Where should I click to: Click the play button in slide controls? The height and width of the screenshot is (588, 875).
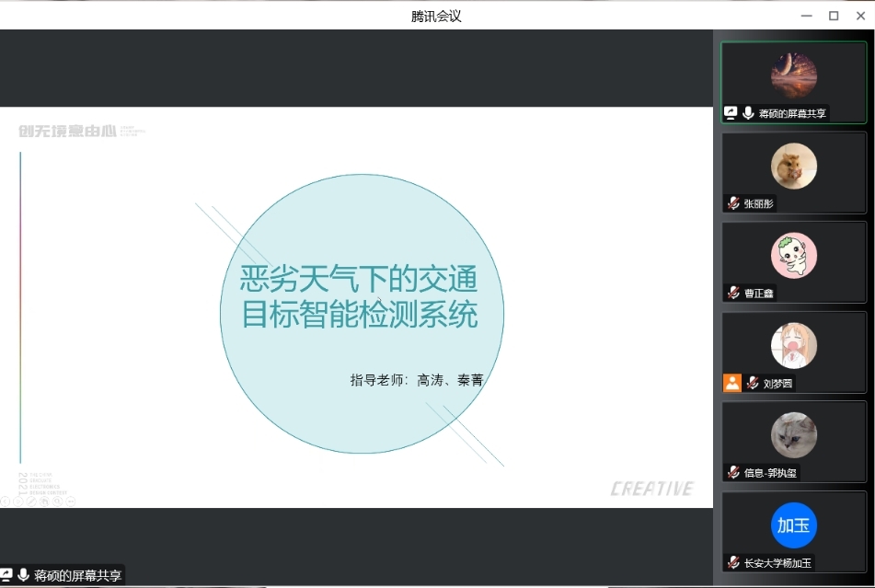[18, 502]
